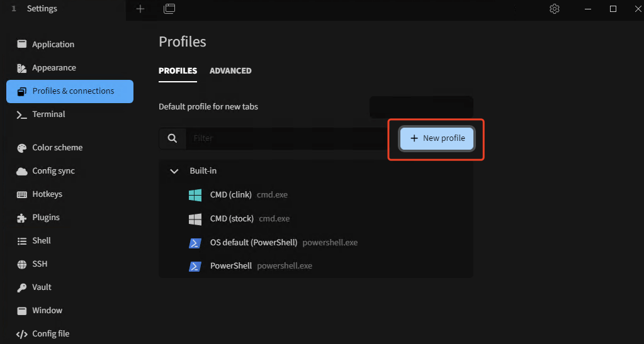Open the Terminal settings section
Screen dimensions: 644x344
pos(70,114)
